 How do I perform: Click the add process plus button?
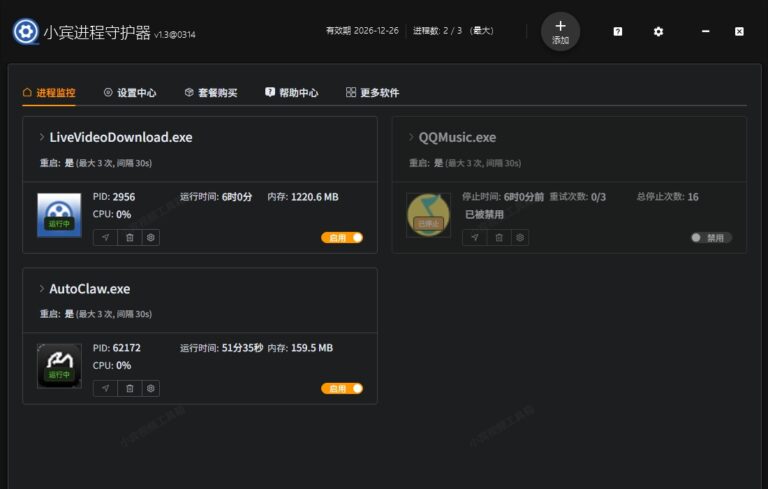pyautogui.click(x=560, y=32)
